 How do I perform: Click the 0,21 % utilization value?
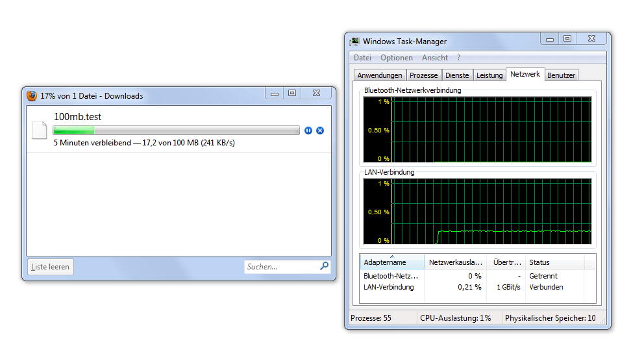(469, 287)
